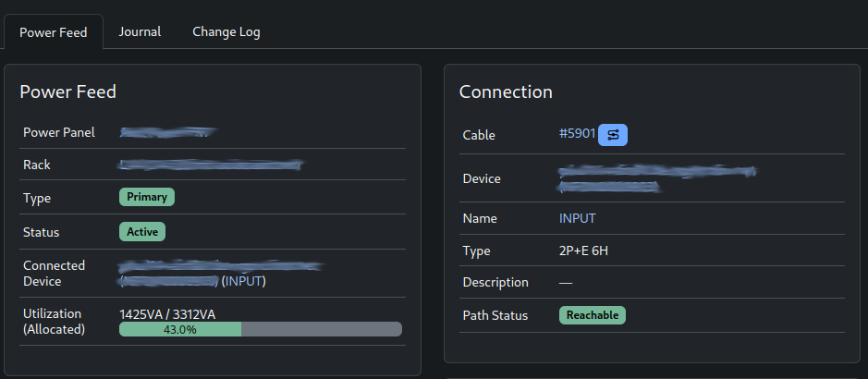Open the Change Log tab
868x379 pixels.
tap(226, 31)
